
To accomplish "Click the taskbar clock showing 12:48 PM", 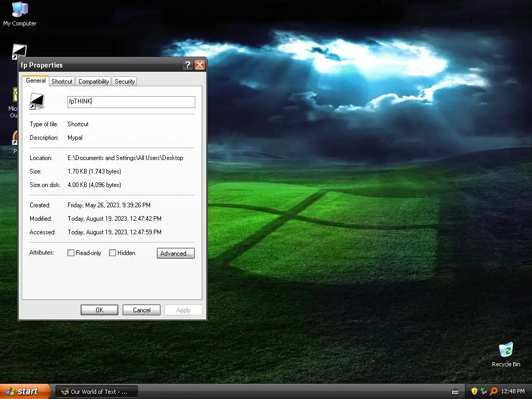I will coord(513,391).
